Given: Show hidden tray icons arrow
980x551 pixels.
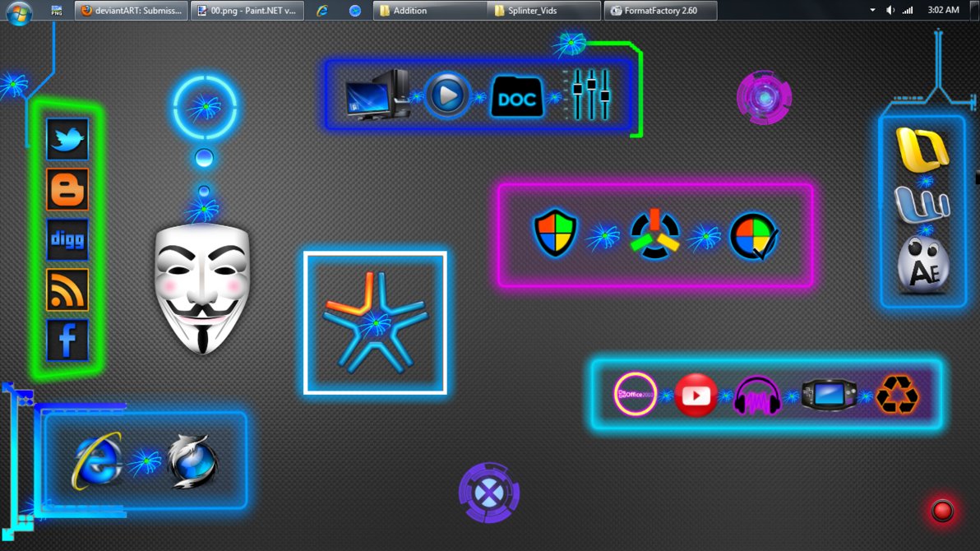Looking at the screenshot, I should point(872,10).
